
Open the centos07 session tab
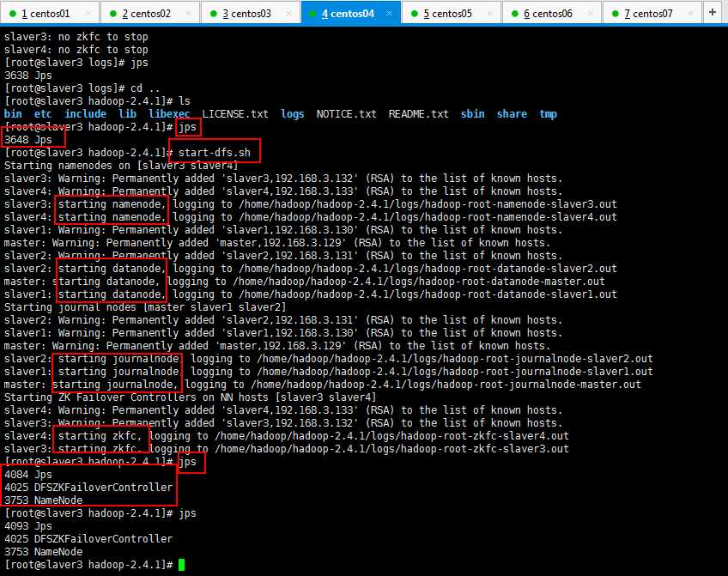click(x=652, y=14)
